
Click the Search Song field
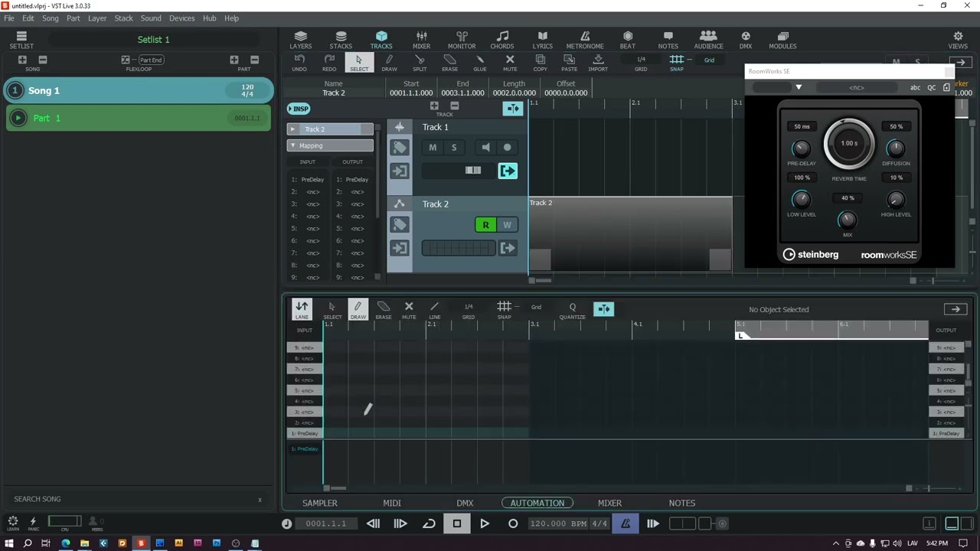click(x=138, y=499)
